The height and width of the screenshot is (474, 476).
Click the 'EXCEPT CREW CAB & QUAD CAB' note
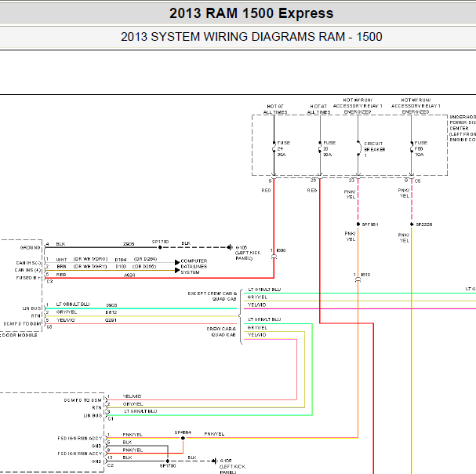(x=213, y=297)
